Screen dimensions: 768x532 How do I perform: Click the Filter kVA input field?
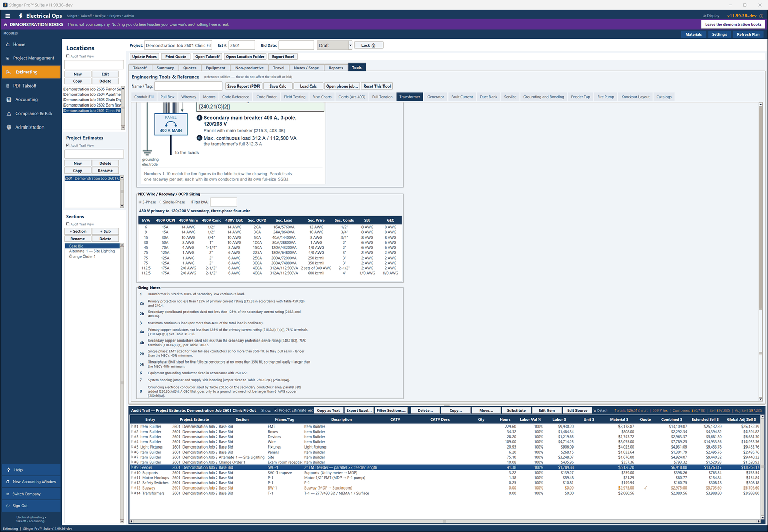tap(224, 202)
